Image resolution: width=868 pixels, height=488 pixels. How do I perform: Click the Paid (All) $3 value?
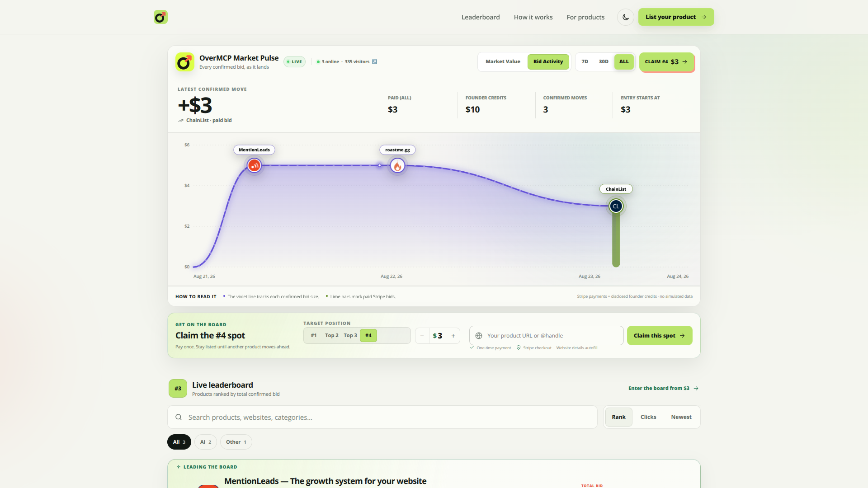[x=392, y=110]
